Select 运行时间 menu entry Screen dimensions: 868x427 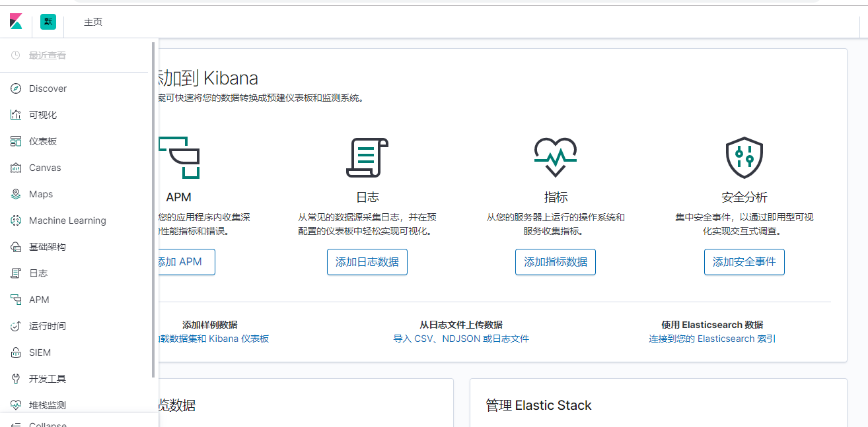tap(48, 326)
